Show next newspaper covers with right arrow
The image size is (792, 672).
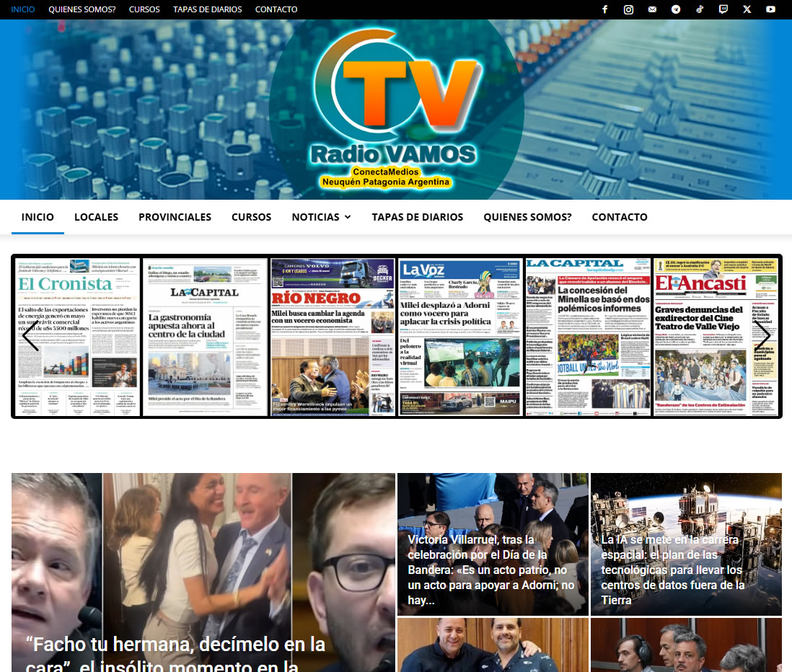[762, 336]
